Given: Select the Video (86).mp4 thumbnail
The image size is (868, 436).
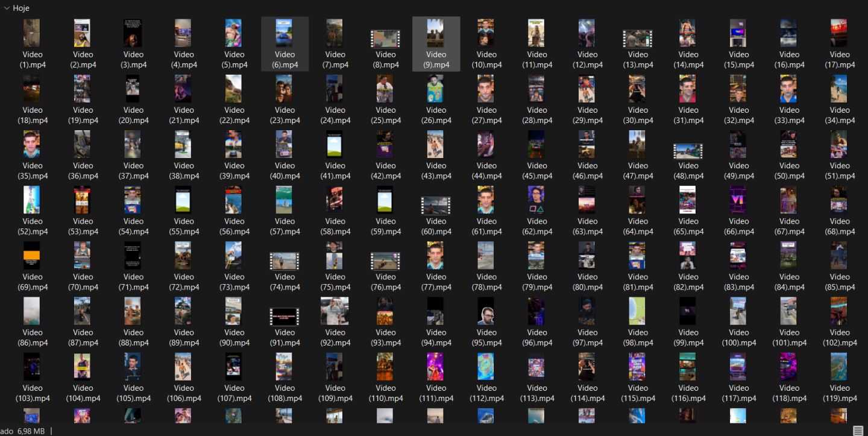Looking at the screenshot, I should tap(32, 311).
